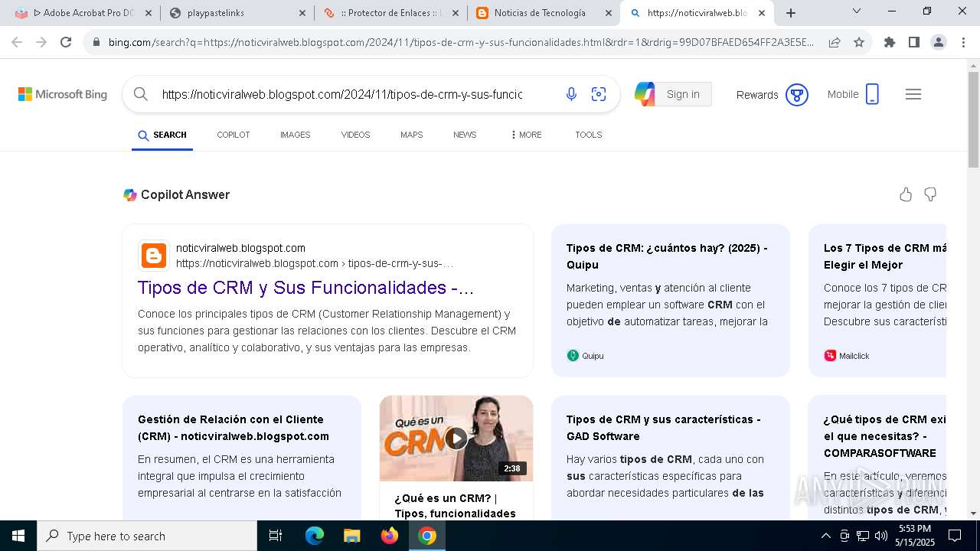Give thumbs down to Copilot Answer
Image resolution: width=980 pixels, height=551 pixels.
[930, 194]
